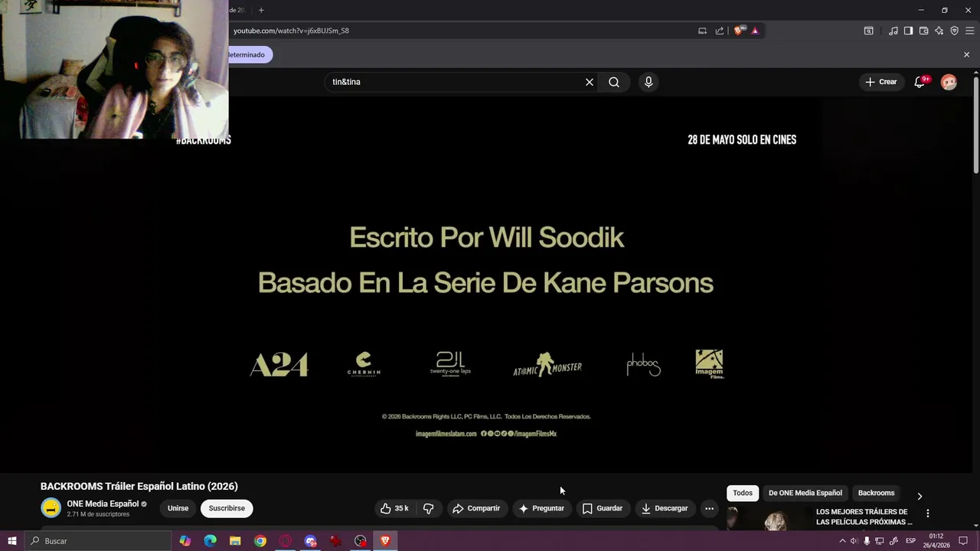Viewport: 980px width, 551px height.
Task: Click the Descargar download button
Action: (665, 508)
